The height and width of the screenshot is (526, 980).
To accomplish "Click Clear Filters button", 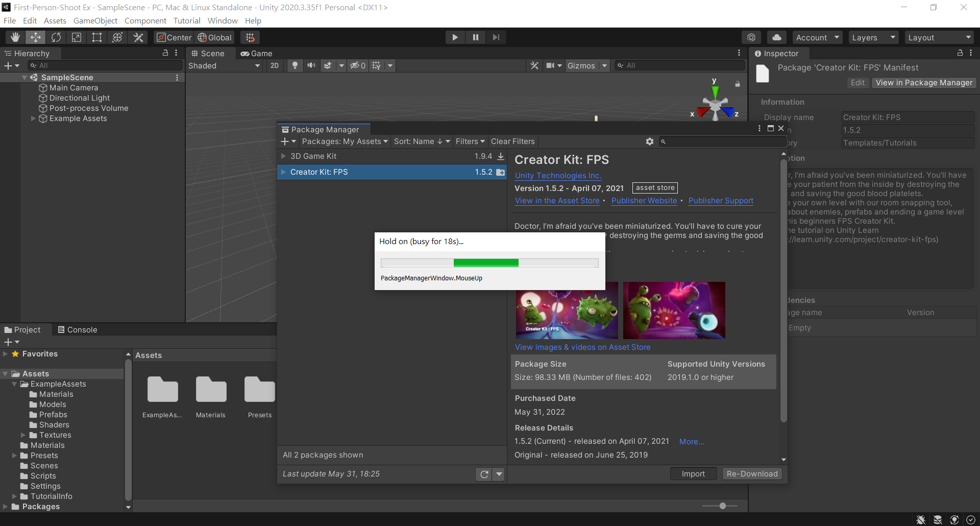I will point(513,141).
